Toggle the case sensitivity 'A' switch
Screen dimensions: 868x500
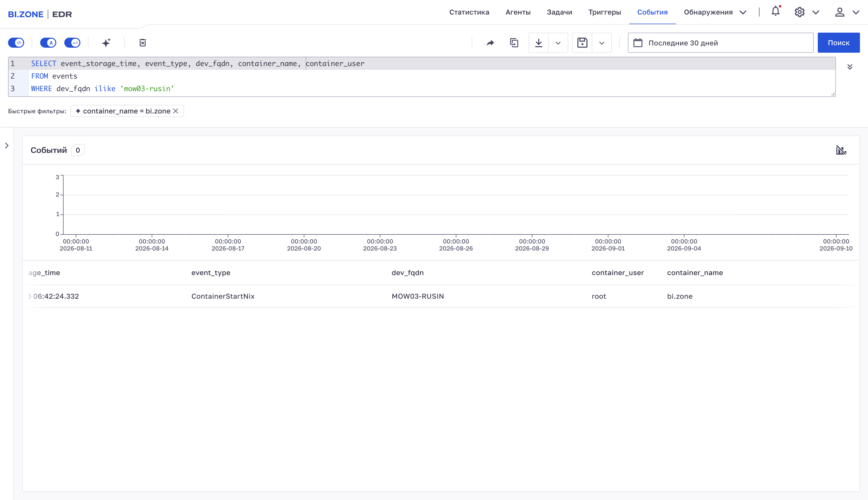[48, 43]
